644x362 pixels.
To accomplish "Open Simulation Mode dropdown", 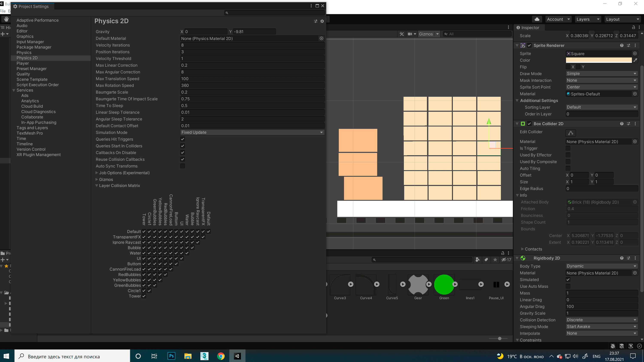I will 252,132.
